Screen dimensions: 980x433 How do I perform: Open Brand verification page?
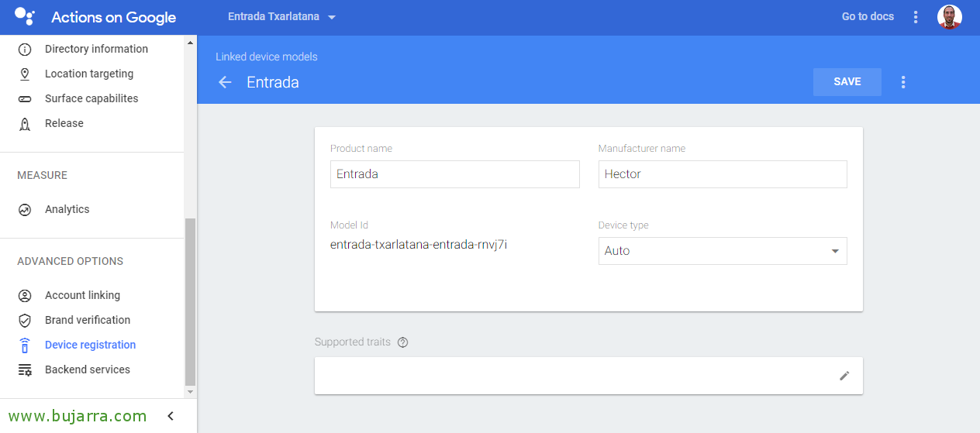point(88,320)
